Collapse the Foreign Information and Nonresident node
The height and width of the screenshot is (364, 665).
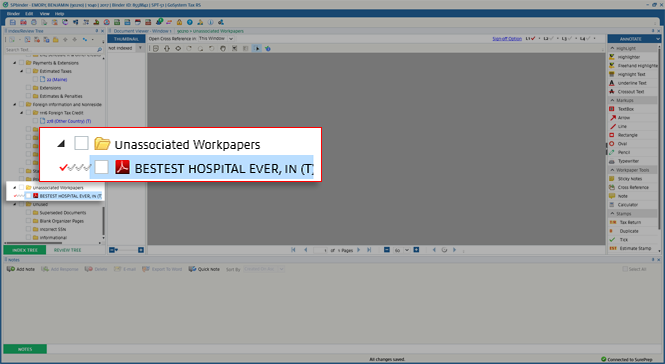click(15, 104)
